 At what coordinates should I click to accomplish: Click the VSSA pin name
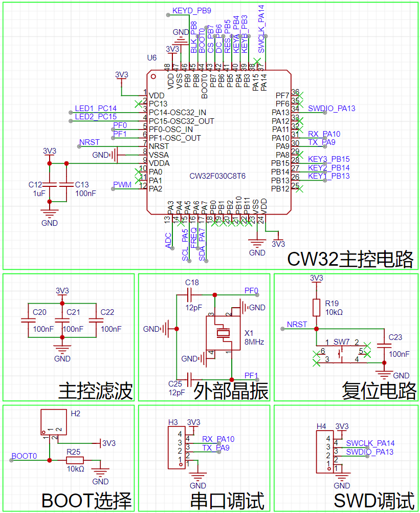(159, 155)
